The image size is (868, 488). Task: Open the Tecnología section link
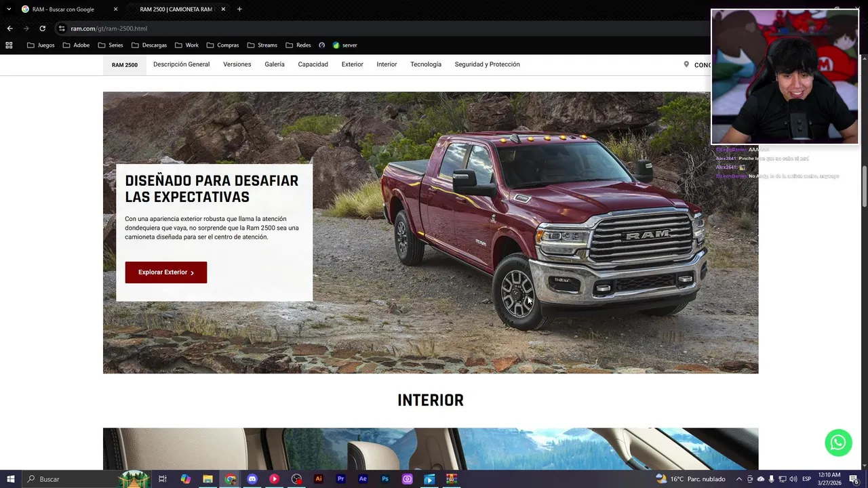[x=426, y=64]
